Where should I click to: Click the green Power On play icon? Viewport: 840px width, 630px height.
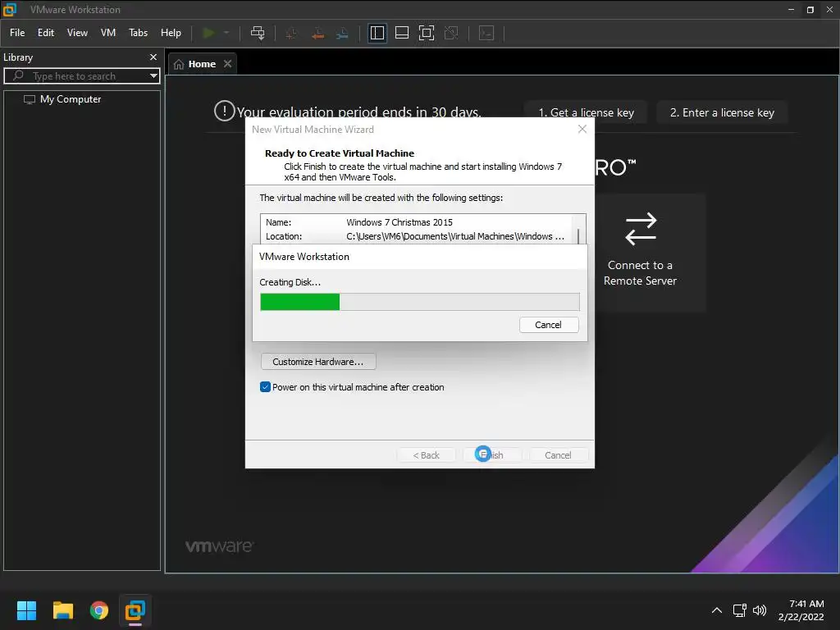click(x=208, y=33)
